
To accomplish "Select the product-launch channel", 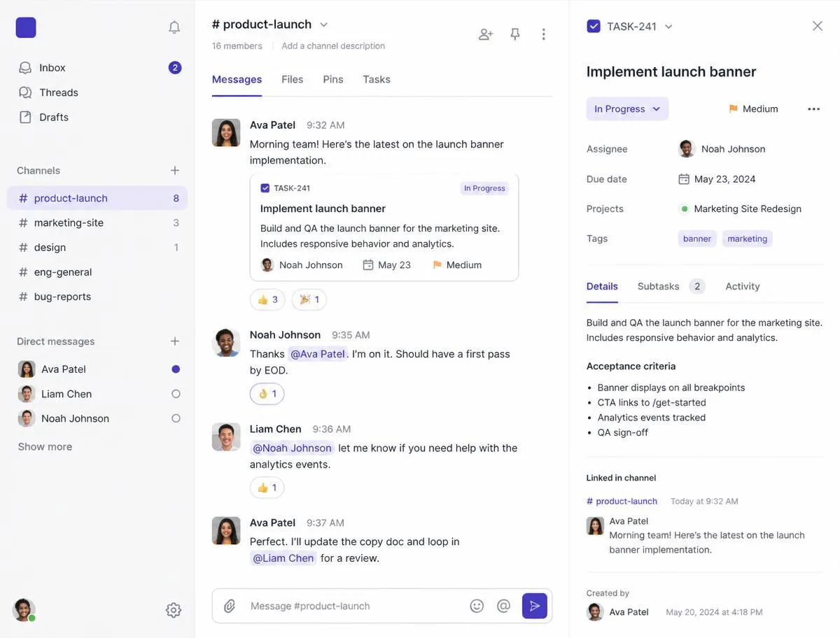I will tap(97, 198).
